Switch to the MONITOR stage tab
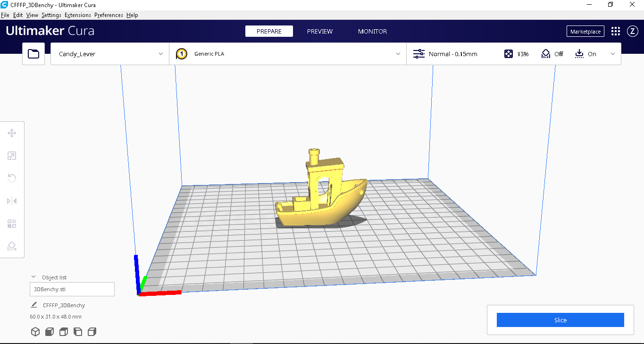This screenshot has height=344, width=644. coord(372,31)
